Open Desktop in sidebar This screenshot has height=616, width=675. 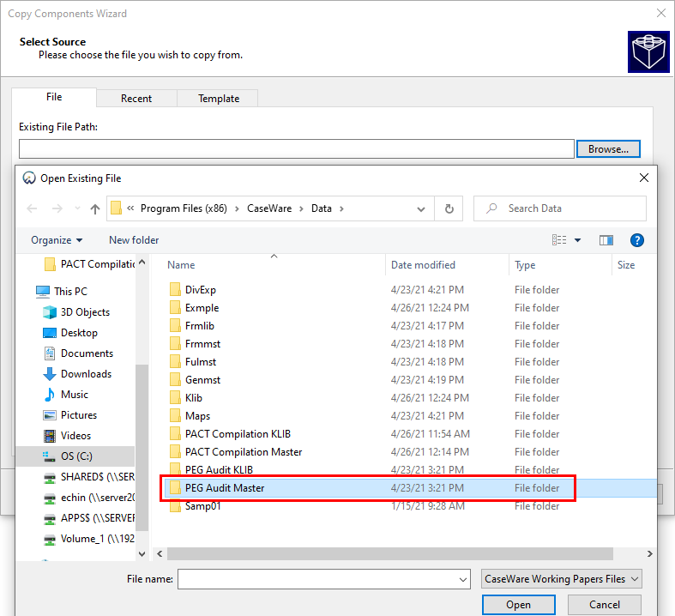tap(70, 333)
